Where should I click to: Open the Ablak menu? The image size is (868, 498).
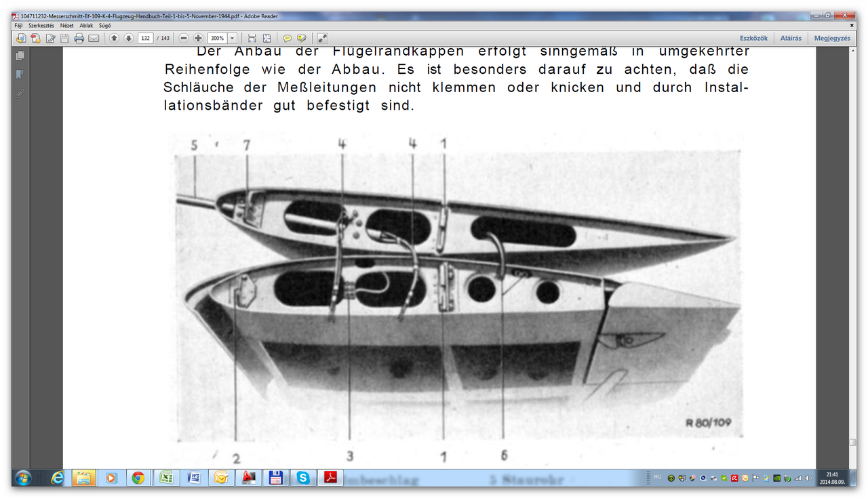coord(86,25)
